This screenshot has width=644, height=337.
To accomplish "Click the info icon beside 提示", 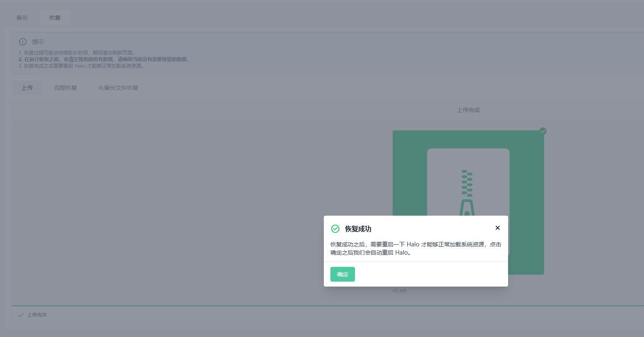I will click(x=23, y=42).
